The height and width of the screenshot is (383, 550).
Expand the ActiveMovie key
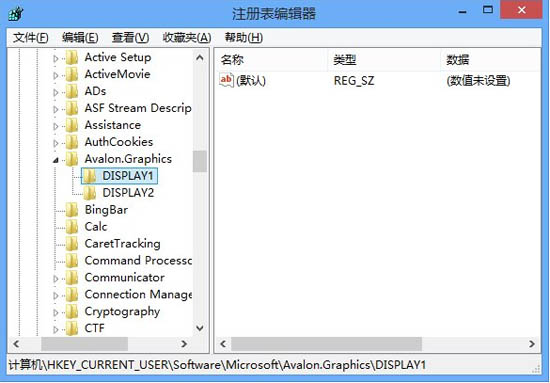coord(55,75)
